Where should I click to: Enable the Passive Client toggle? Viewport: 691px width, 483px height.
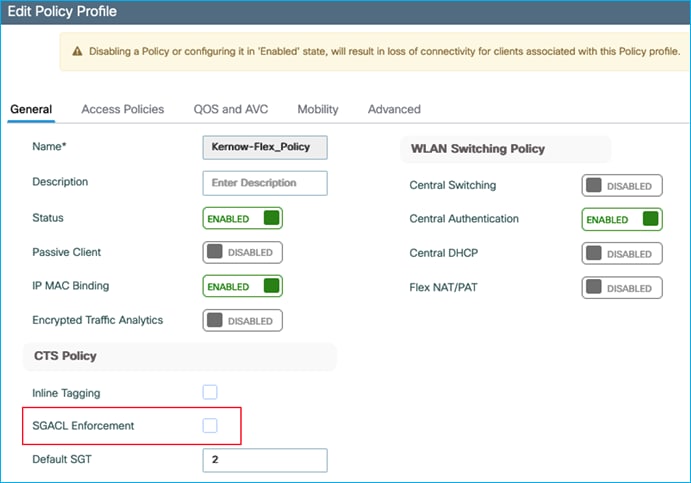click(x=242, y=252)
